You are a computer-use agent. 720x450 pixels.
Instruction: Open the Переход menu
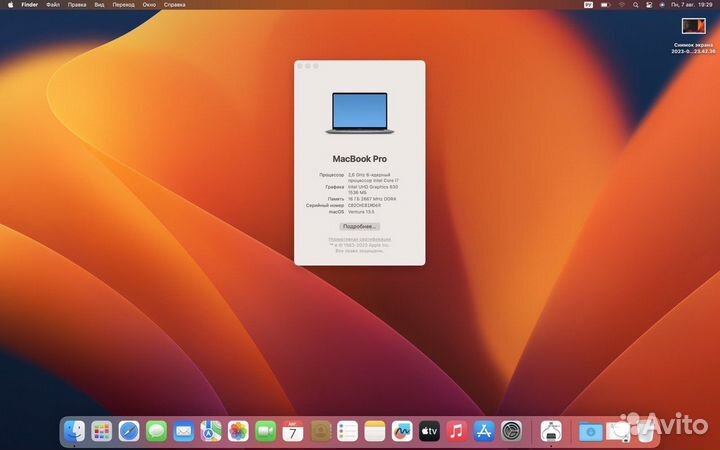coord(124,5)
